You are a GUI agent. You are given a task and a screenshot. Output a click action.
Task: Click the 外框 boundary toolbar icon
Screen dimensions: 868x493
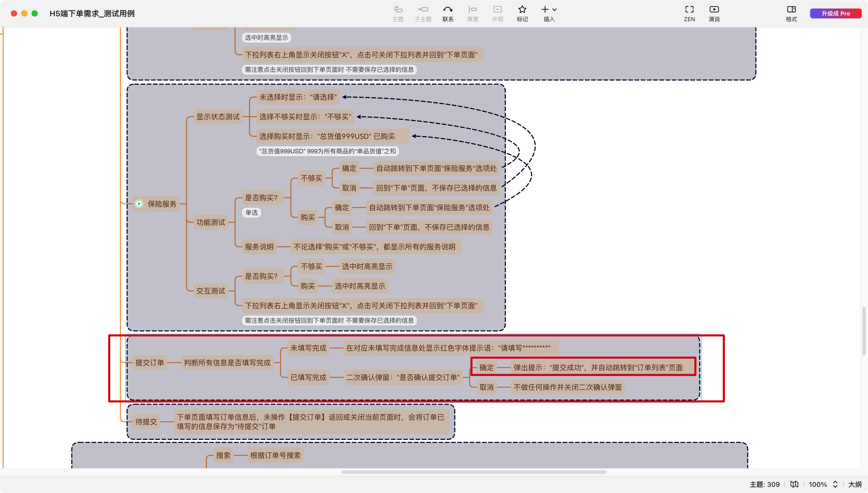tap(497, 10)
